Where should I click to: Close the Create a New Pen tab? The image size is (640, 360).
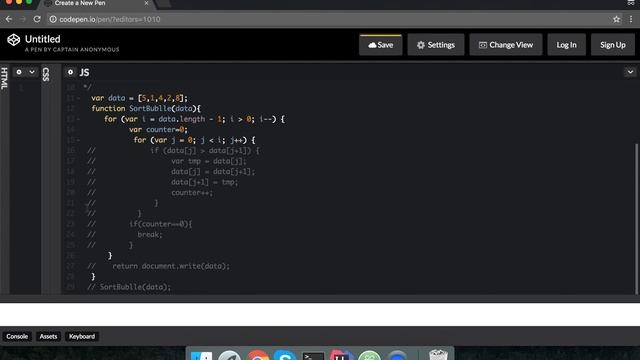coord(146,3)
